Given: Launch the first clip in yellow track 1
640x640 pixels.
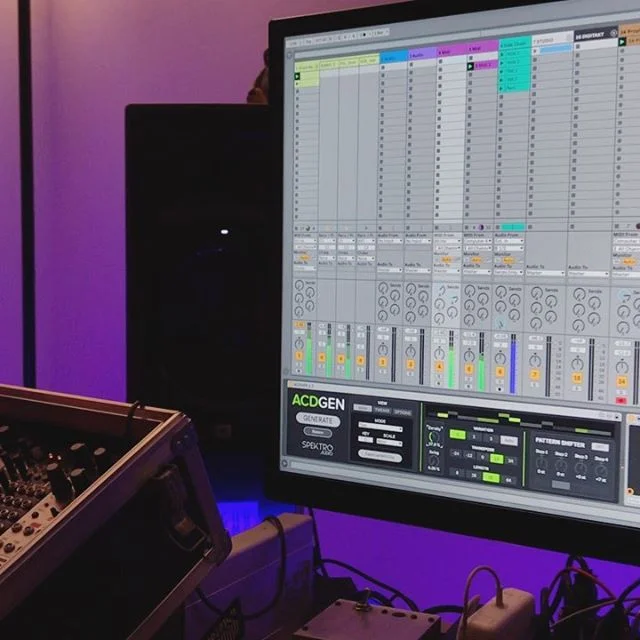Looking at the screenshot, I should 297,76.
